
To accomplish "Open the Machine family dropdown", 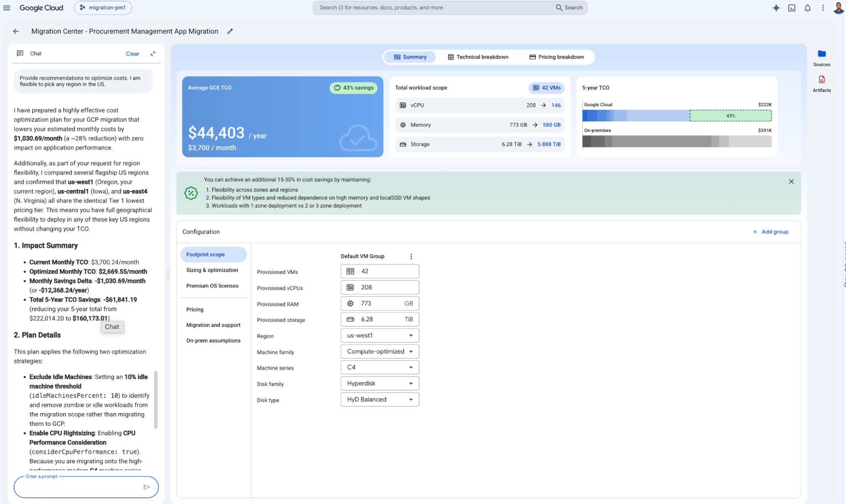I will [x=380, y=352].
